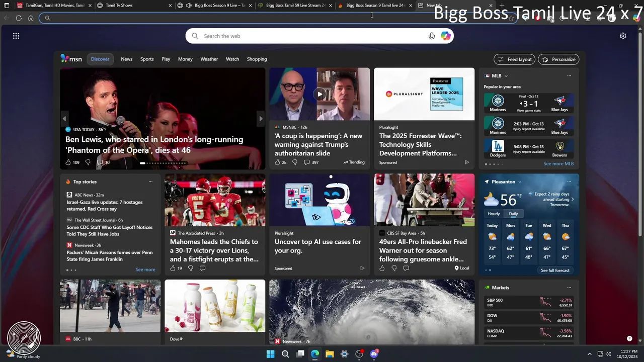Open Discord from the taskbar

(x=374, y=354)
